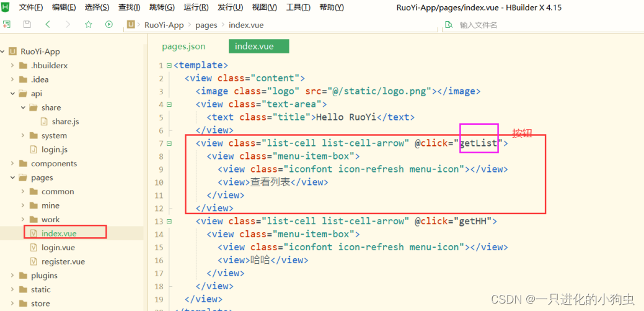Click the new file icon in toolbar
Image resolution: width=644 pixels, height=311 pixels.
[6, 25]
